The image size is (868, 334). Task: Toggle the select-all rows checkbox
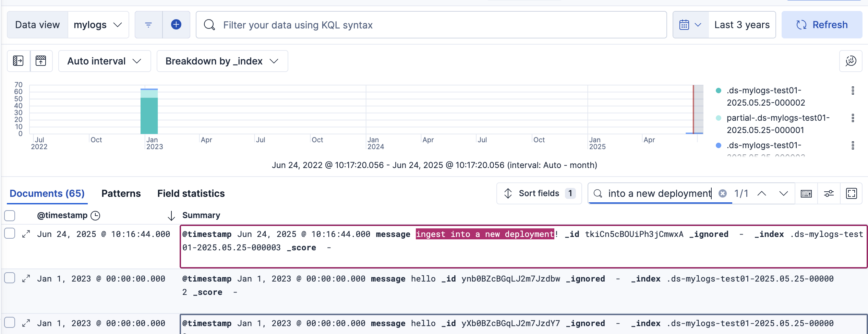10,215
